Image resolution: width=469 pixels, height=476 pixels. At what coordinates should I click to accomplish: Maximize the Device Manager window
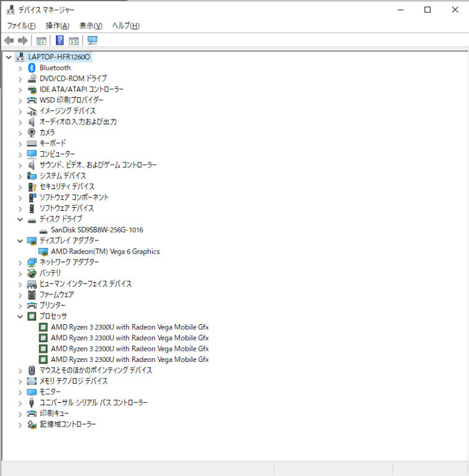(427, 10)
